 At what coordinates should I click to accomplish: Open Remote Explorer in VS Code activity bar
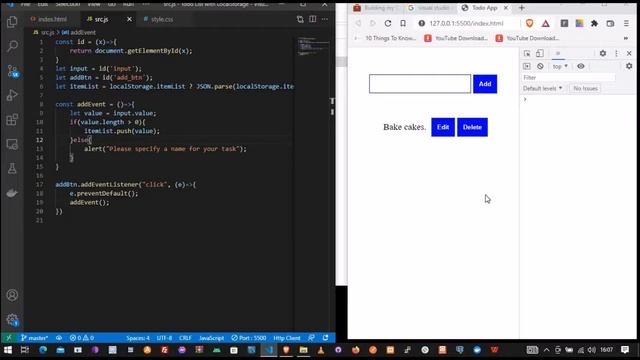pyautogui.click(x=12, y=144)
